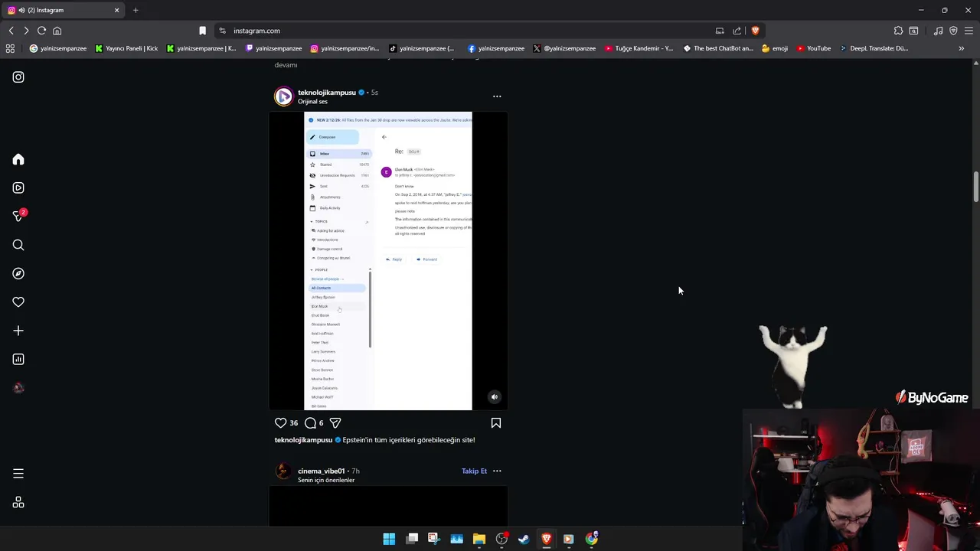Open The best ChatBot bookmark
The image size is (980, 551).
(x=718, y=48)
